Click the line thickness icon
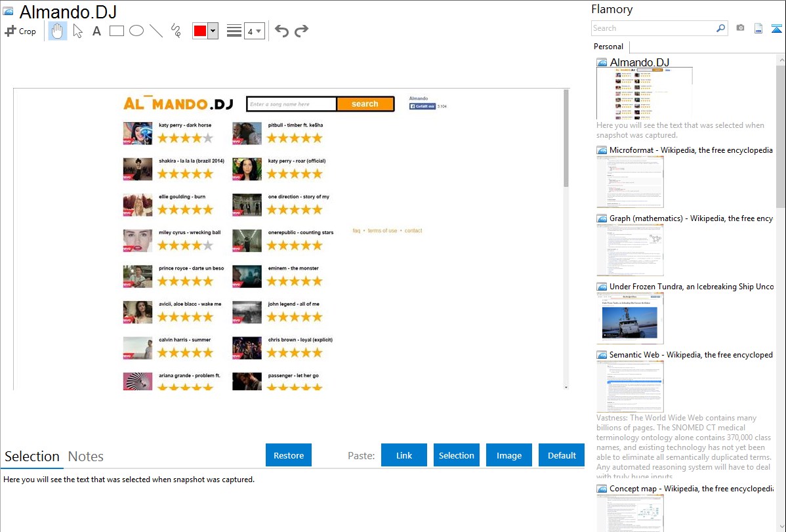Image resolution: width=786 pixels, height=532 pixels. click(234, 31)
